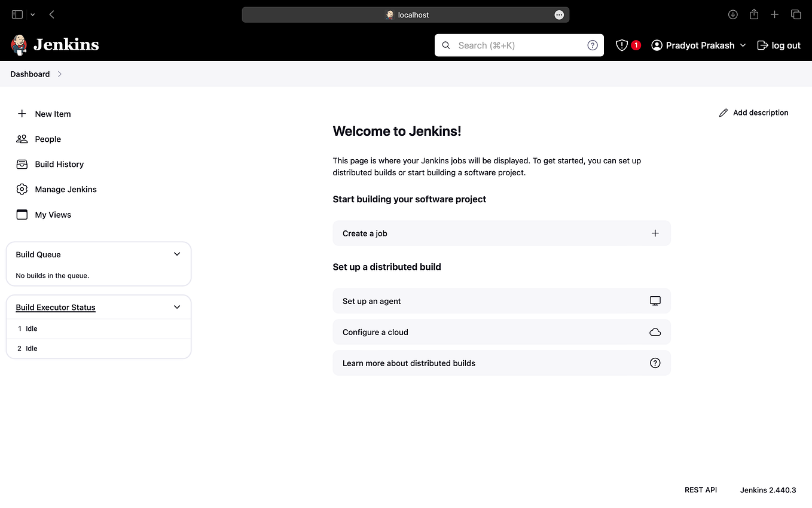Click the Dashboard breadcrumb item
Image resolution: width=812 pixels, height=508 pixels.
point(30,74)
